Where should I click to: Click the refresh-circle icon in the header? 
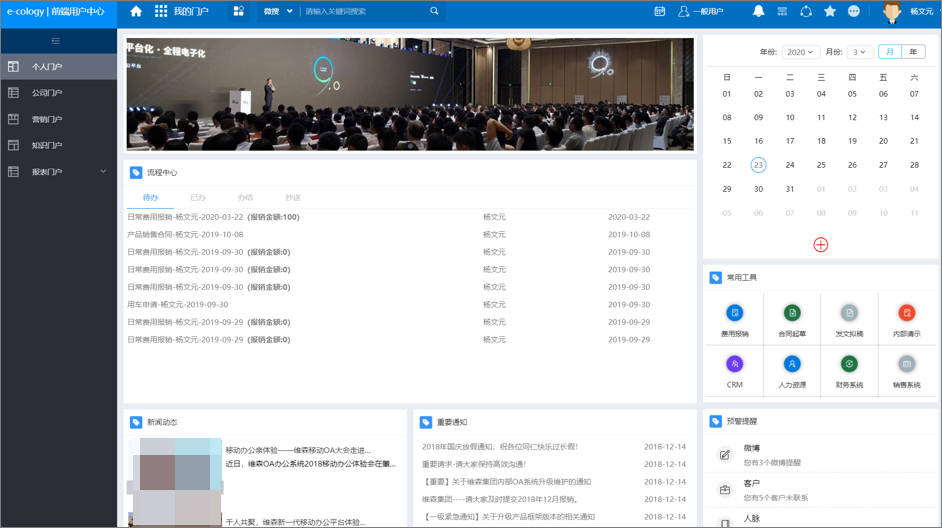(806, 11)
